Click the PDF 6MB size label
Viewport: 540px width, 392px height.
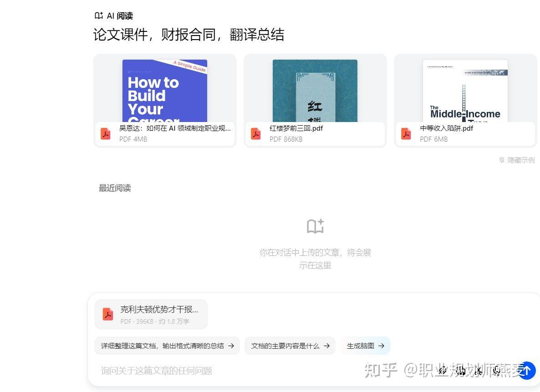pyautogui.click(x=433, y=139)
